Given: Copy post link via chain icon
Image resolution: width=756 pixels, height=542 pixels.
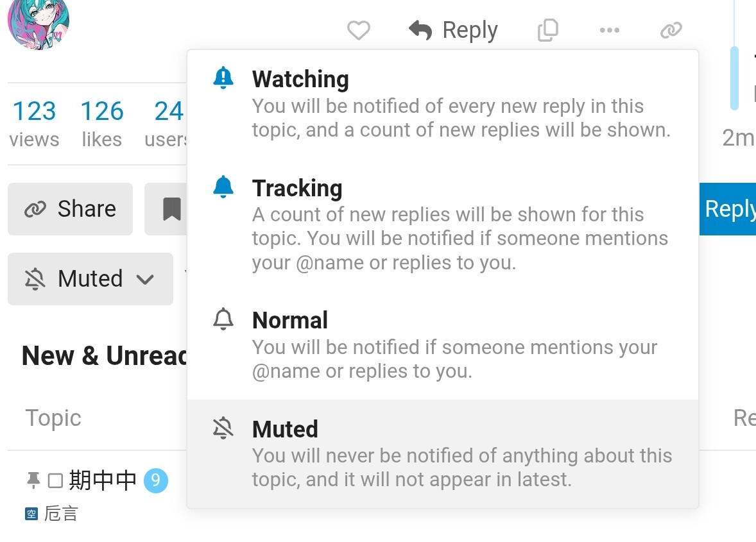Looking at the screenshot, I should [671, 30].
